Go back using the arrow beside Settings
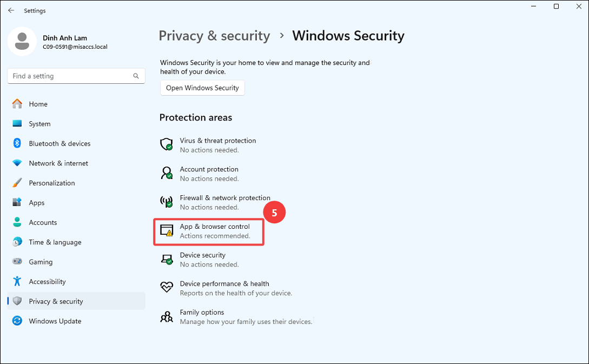This screenshot has height=364, width=589. pyautogui.click(x=11, y=10)
